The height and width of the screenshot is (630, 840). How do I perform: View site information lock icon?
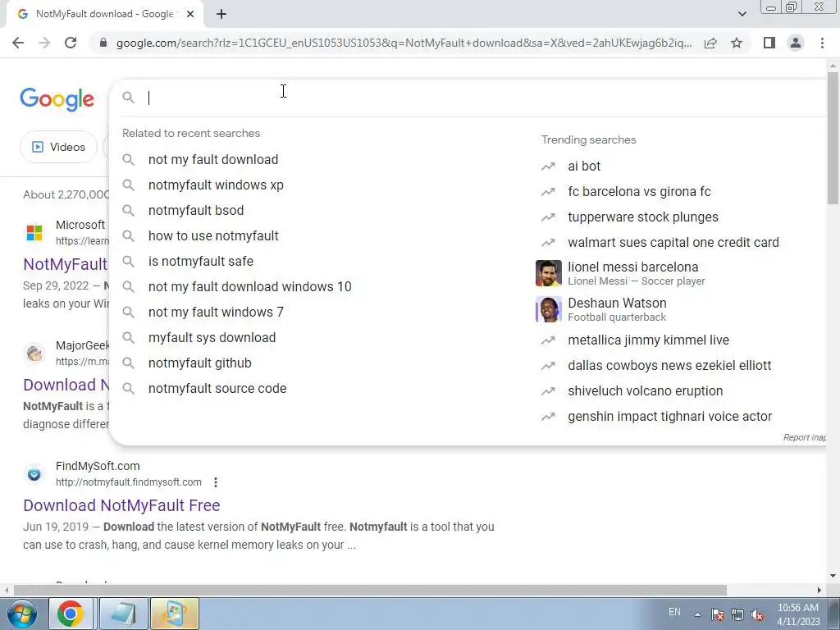click(x=103, y=43)
